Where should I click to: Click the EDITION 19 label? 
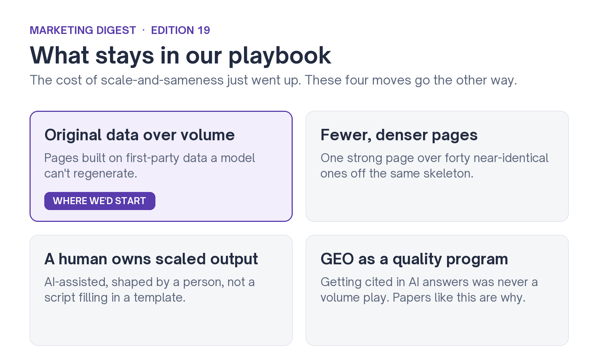click(181, 30)
